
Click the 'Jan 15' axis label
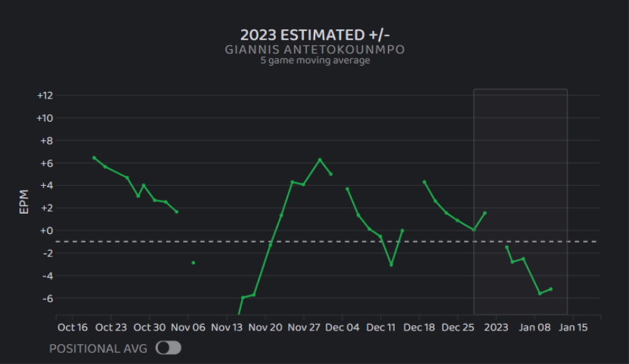coord(573,328)
